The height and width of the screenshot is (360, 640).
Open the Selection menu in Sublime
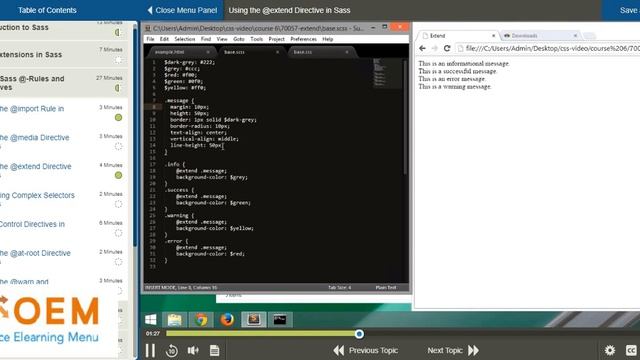click(x=185, y=39)
